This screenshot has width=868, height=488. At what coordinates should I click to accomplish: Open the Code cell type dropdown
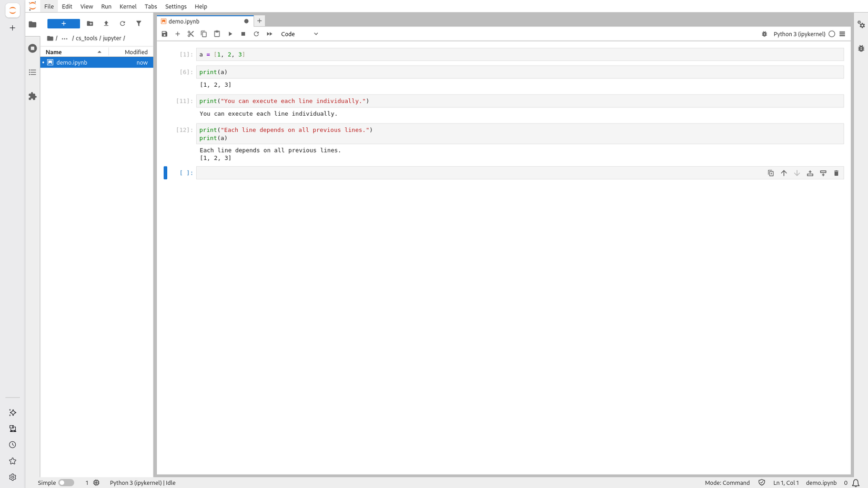tap(300, 34)
